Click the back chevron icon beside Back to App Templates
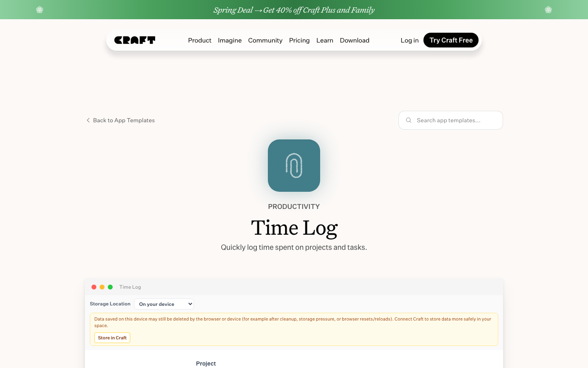 pos(88,120)
